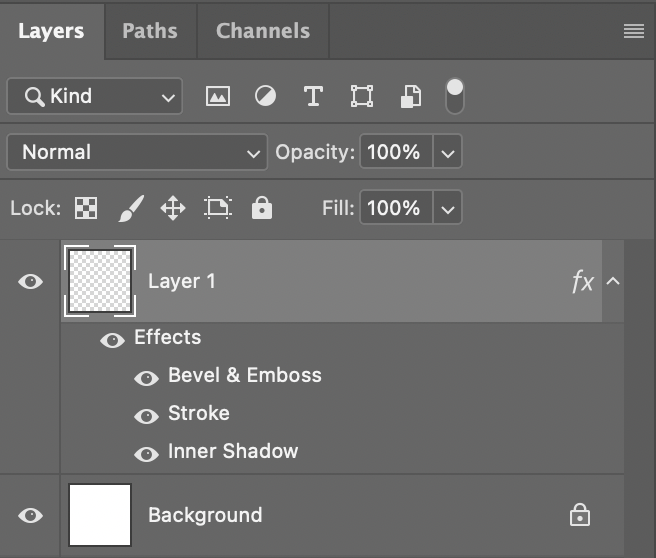
Task: Lock position move icon
Action: [x=173, y=208]
